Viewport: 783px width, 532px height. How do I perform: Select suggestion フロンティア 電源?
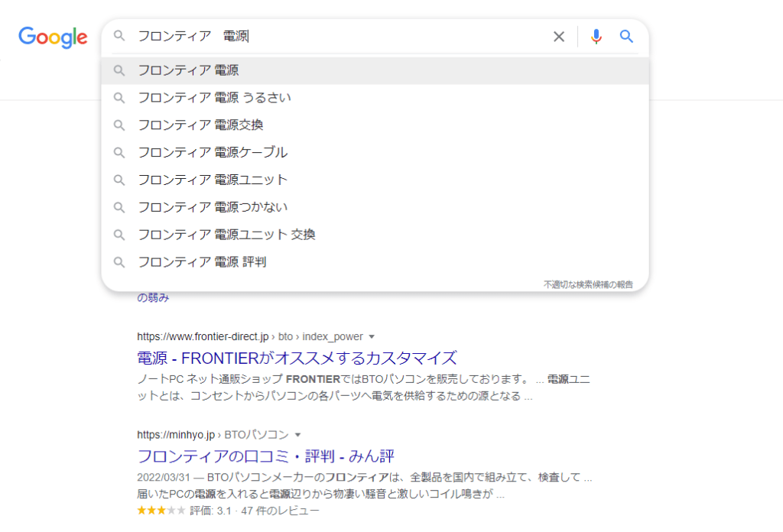(375, 70)
